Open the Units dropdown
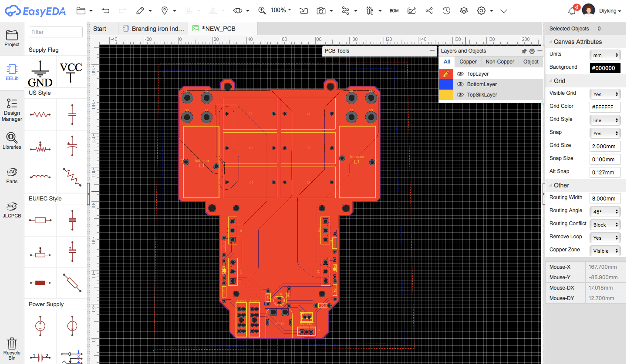 (605, 55)
